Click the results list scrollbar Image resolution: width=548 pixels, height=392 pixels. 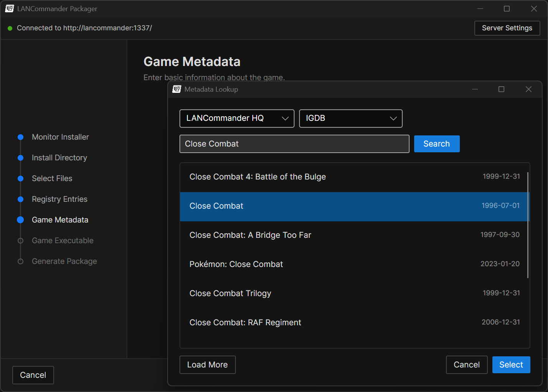(528, 225)
